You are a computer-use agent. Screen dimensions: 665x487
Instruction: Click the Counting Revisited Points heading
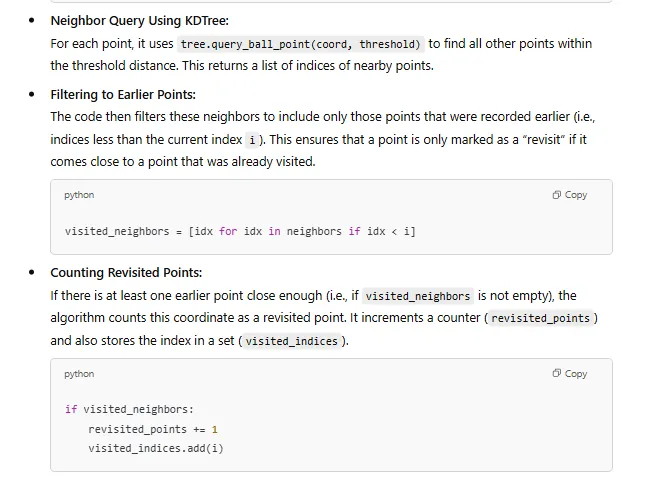tap(126, 273)
